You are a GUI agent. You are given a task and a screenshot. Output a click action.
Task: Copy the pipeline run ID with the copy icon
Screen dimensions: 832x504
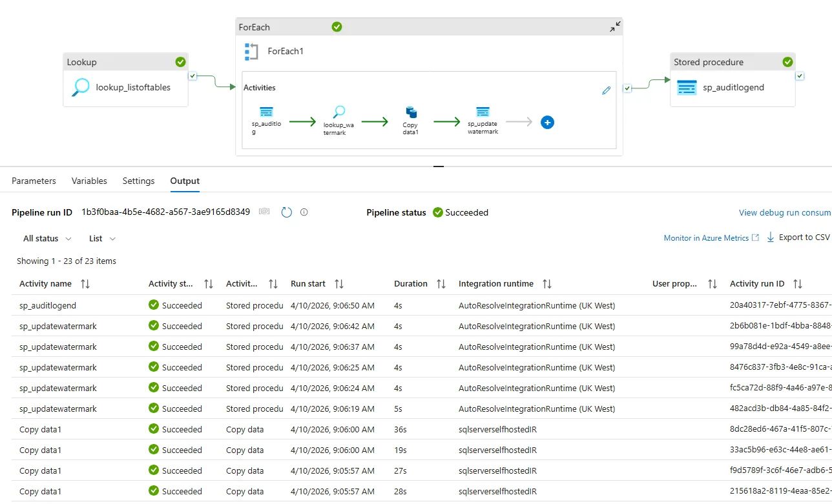click(264, 212)
